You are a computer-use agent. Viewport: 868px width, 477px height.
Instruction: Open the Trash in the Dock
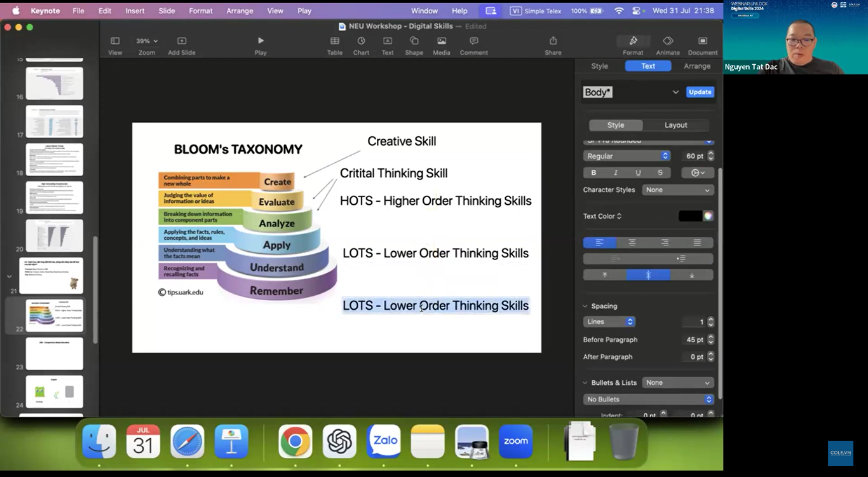coord(624,441)
